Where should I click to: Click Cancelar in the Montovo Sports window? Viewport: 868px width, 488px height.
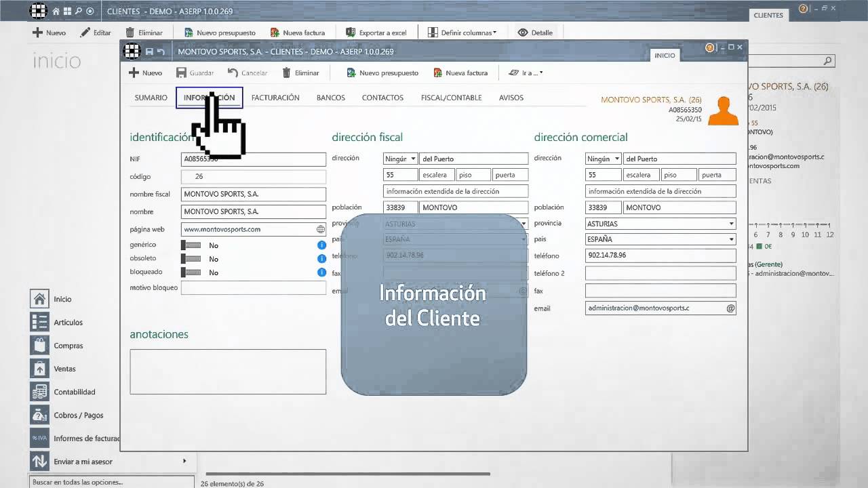click(x=248, y=73)
